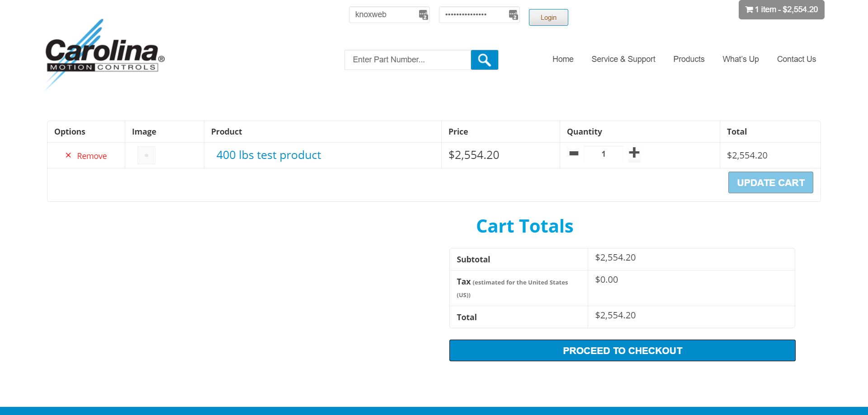Open the Home menu item
Image resolution: width=868 pixels, height=415 pixels.
(x=563, y=59)
